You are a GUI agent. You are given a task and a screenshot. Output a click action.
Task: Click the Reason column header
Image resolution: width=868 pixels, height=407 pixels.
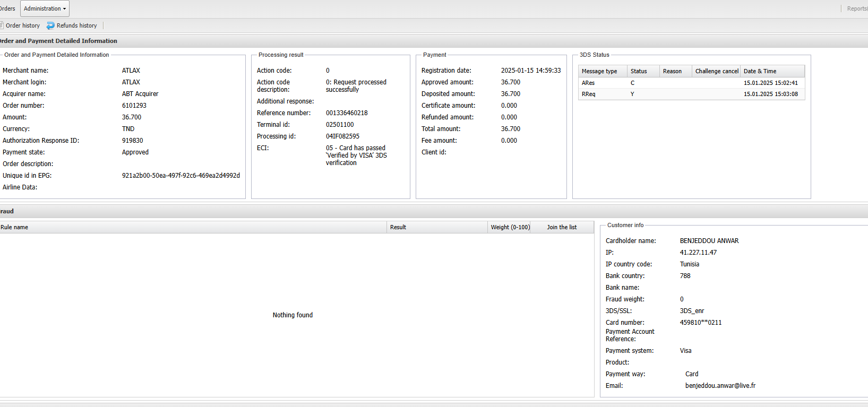tap(672, 71)
